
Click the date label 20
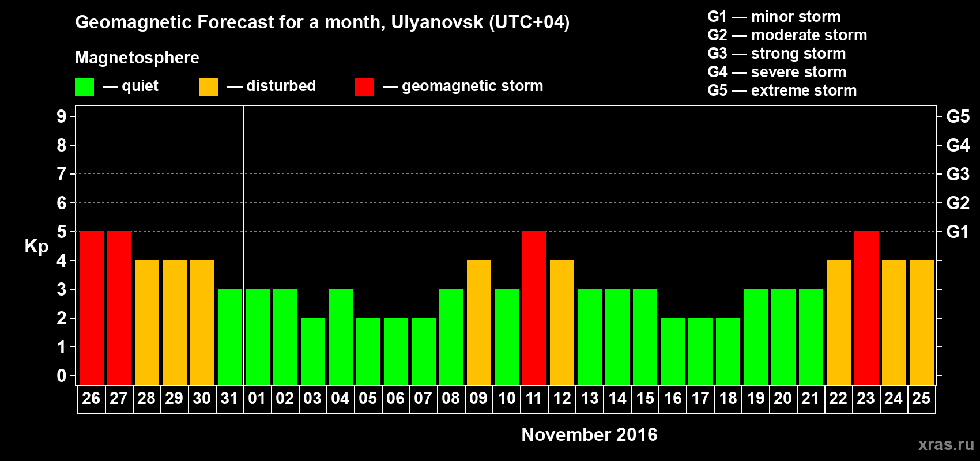(783, 399)
